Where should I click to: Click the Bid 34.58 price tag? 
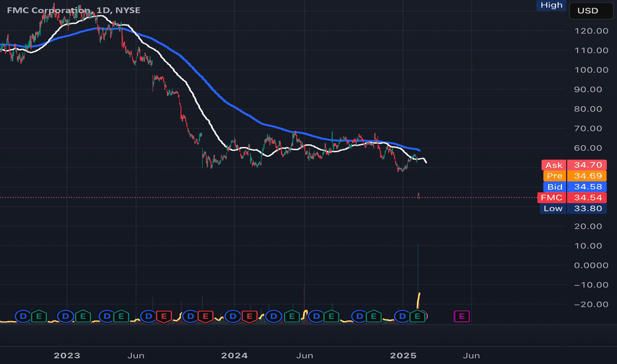pos(575,187)
